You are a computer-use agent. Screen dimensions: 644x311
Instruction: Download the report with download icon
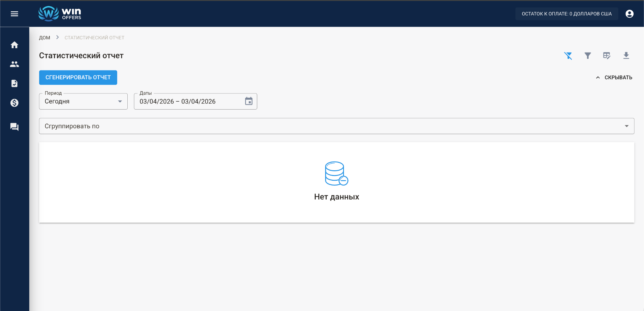click(626, 56)
